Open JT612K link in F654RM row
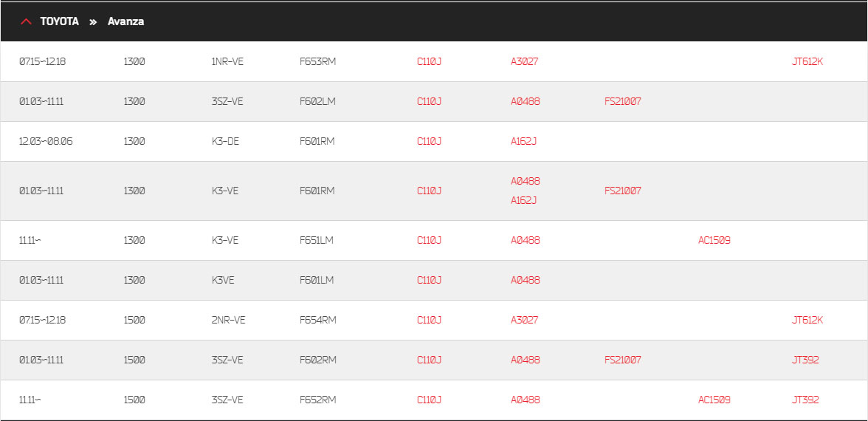This screenshot has height=421, width=868. pyautogui.click(x=807, y=321)
